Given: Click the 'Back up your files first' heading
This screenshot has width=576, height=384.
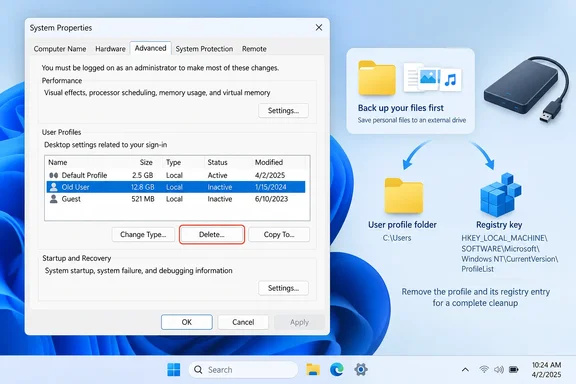Looking at the screenshot, I should pos(401,108).
